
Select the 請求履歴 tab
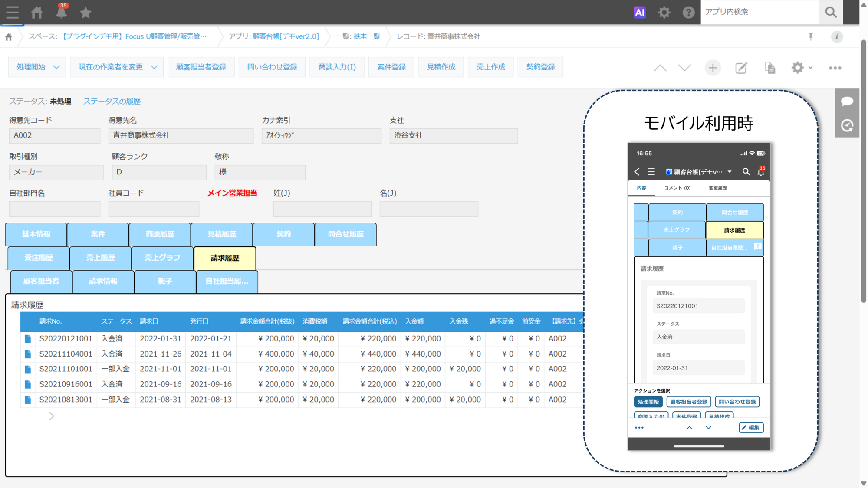click(225, 258)
